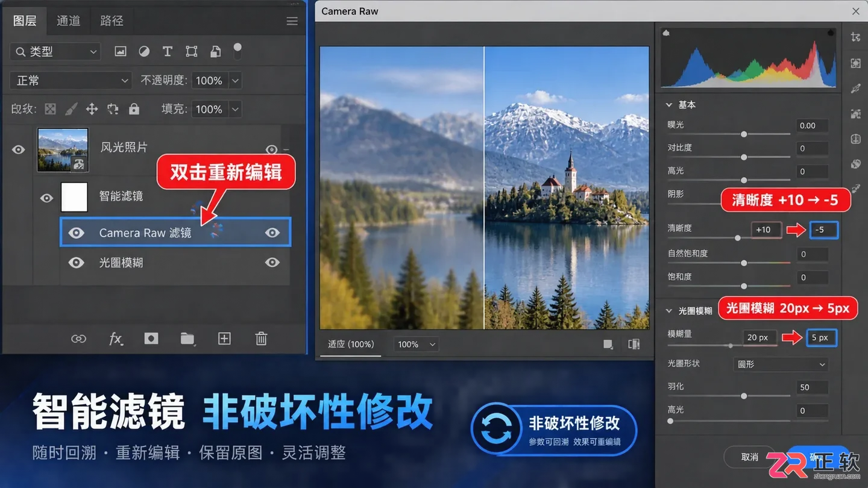Hide the 光圈模糊 filter eye
Screen dimensions: 868x488
coord(76,263)
